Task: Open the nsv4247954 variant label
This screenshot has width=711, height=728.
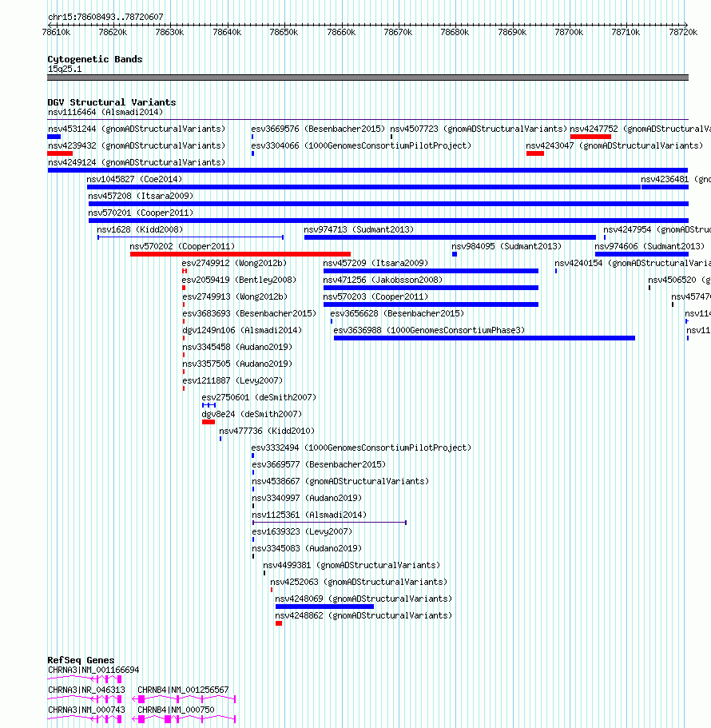Action: point(657,229)
